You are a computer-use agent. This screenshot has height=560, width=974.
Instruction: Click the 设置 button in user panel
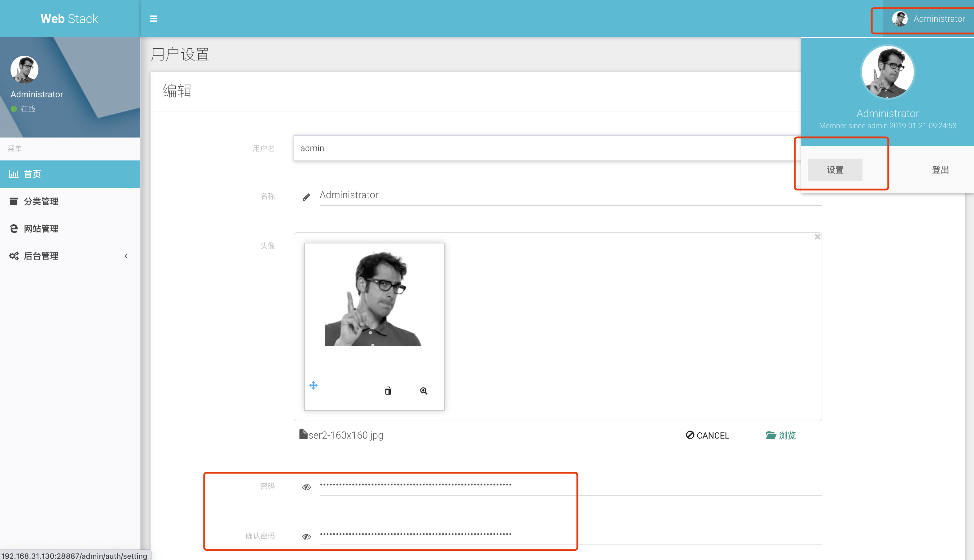835,170
